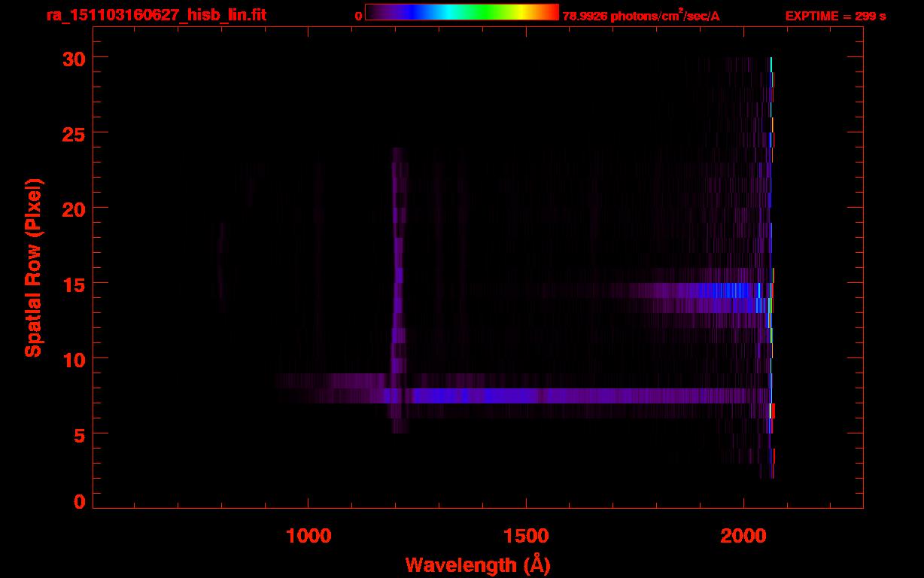The height and width of the screenshot is (578, 924).
Task: Click the EXPTIME = 299 s label
Action: (835, 16)
